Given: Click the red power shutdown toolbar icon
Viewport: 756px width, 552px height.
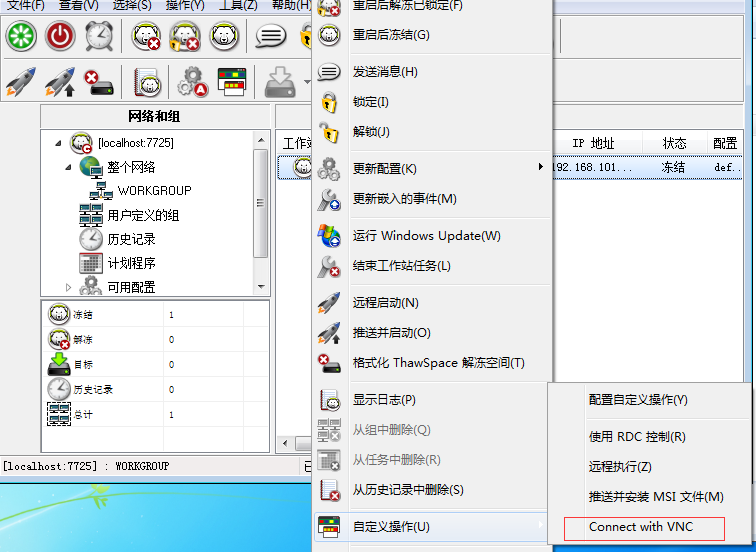Looking at the screenshot, I should [x=60, y=36].
